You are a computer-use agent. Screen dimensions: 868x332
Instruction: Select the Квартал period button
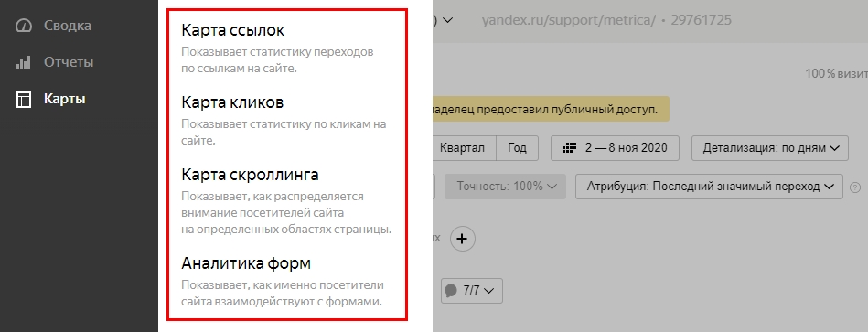coord(462,148)
